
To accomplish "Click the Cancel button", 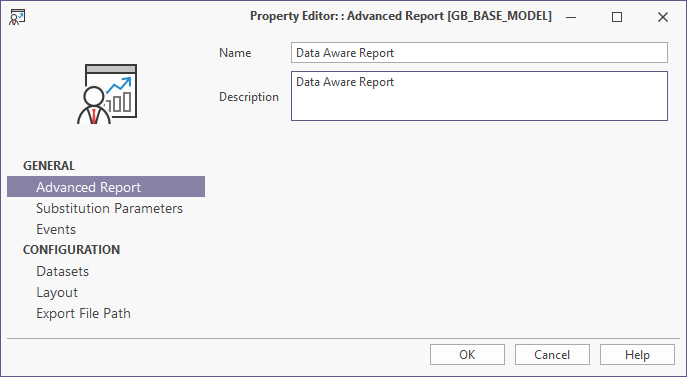I will pos(552,355).
